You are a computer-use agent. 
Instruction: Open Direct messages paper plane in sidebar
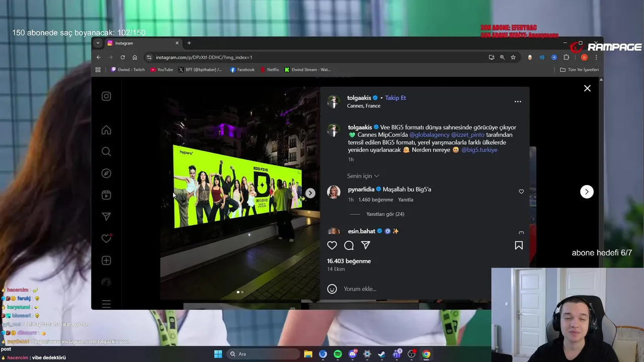(106, 217)
